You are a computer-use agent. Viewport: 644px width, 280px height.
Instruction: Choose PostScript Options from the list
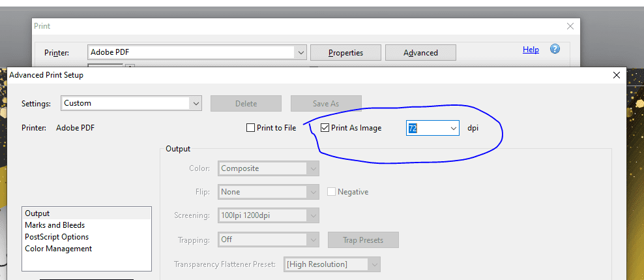pyautogui.click(x=57, y=237)
